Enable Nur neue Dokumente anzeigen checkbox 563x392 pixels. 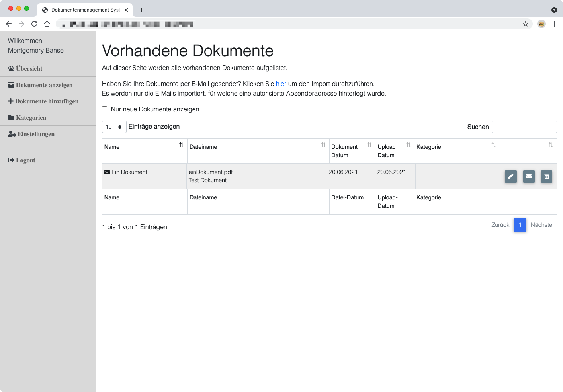point(105,109)
